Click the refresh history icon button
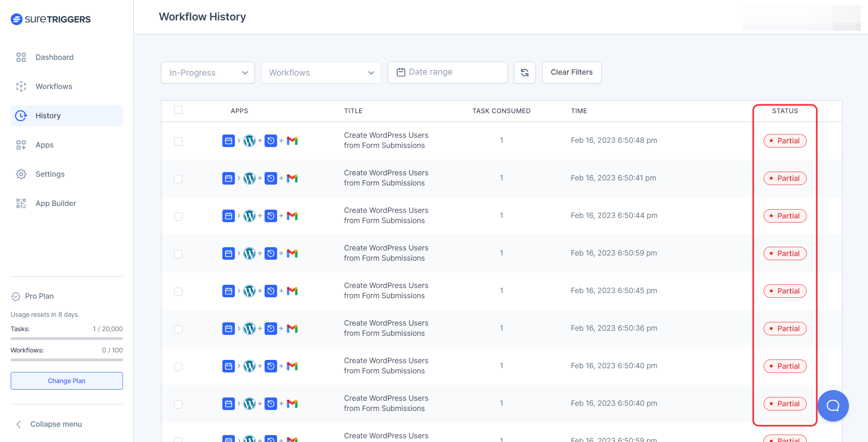Screen dimensions: 868x442 [525, 73]
